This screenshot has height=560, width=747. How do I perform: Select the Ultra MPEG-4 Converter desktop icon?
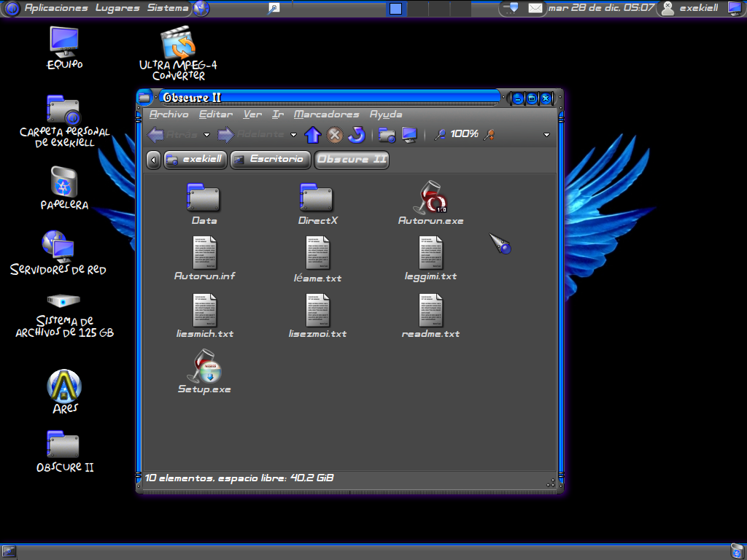pyautogui.click(x=178, y=52)
